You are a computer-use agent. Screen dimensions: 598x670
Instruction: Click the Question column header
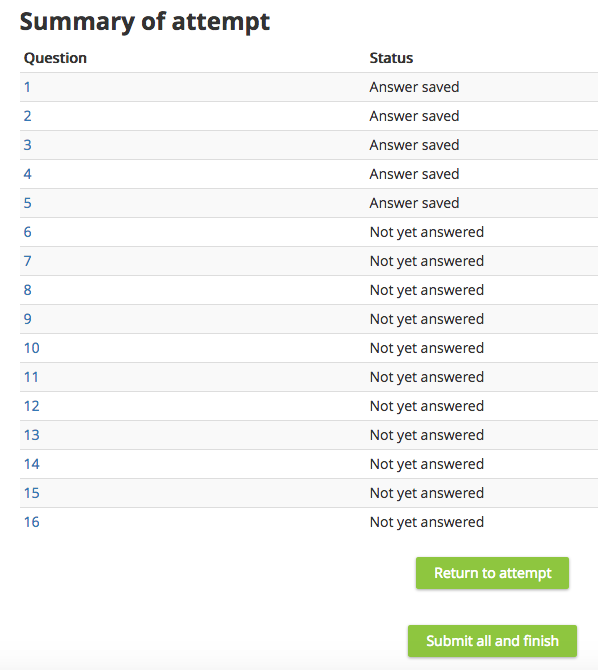[x=55, y=58]
